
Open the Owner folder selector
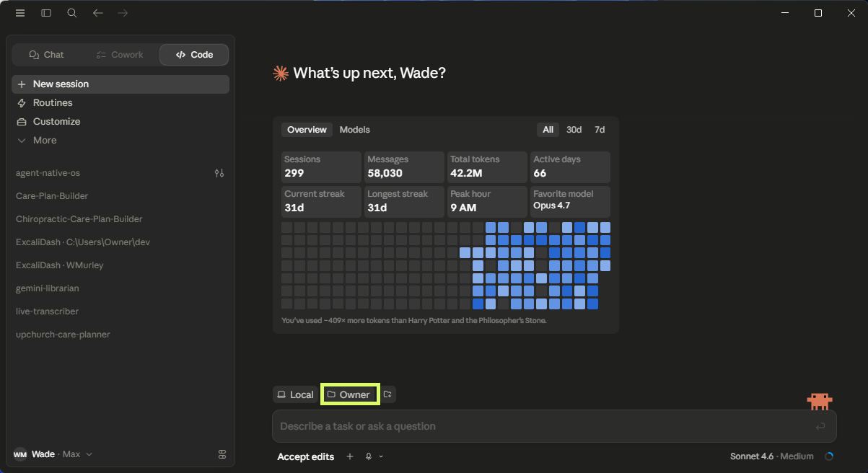coord(350,394)
